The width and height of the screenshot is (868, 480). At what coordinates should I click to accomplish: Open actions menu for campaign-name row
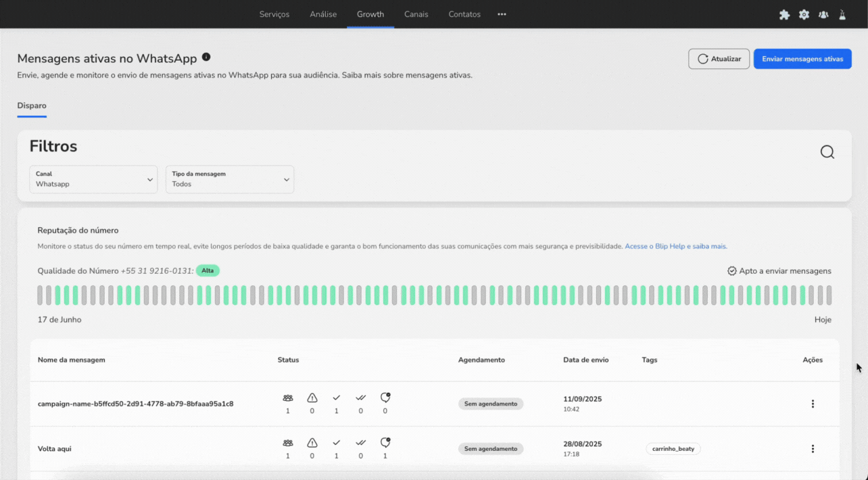pyautogui.click(x=813, y=404)
